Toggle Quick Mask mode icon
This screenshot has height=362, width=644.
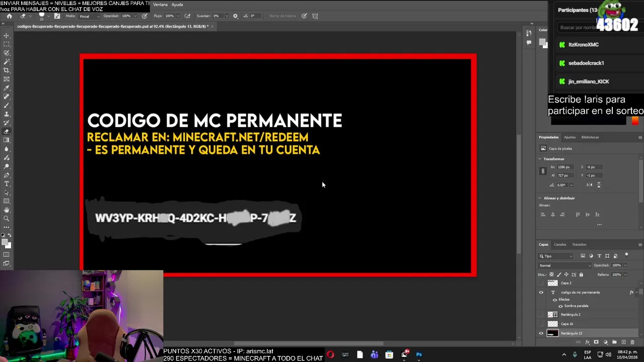(x=7, y=255)
